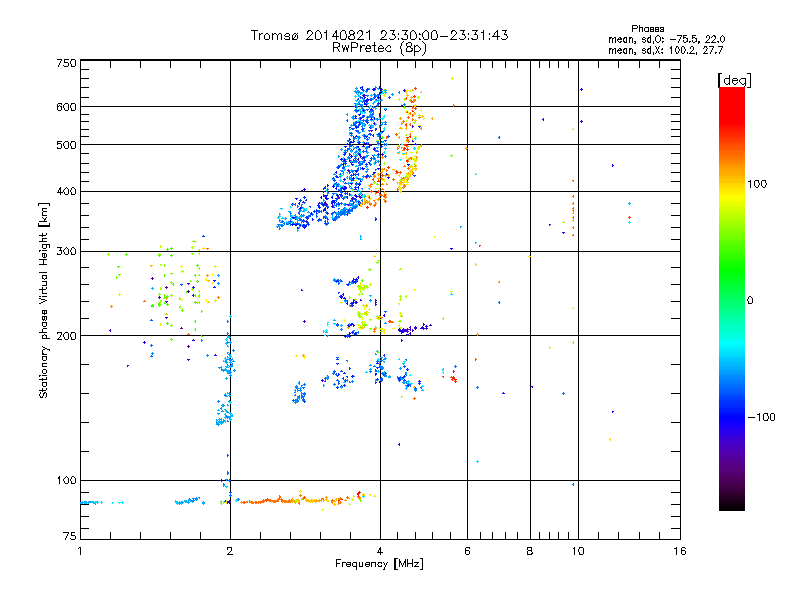Click the plot title "Tromsø 20140821 23:30:00-23:31:43"
The image size is (800, 600).
tap(379, 35)
